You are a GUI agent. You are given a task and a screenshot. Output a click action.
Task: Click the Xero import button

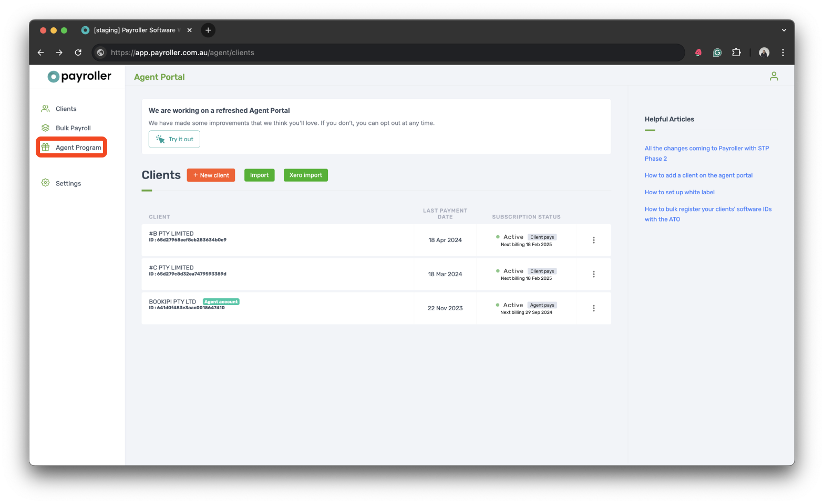point(306,175)
